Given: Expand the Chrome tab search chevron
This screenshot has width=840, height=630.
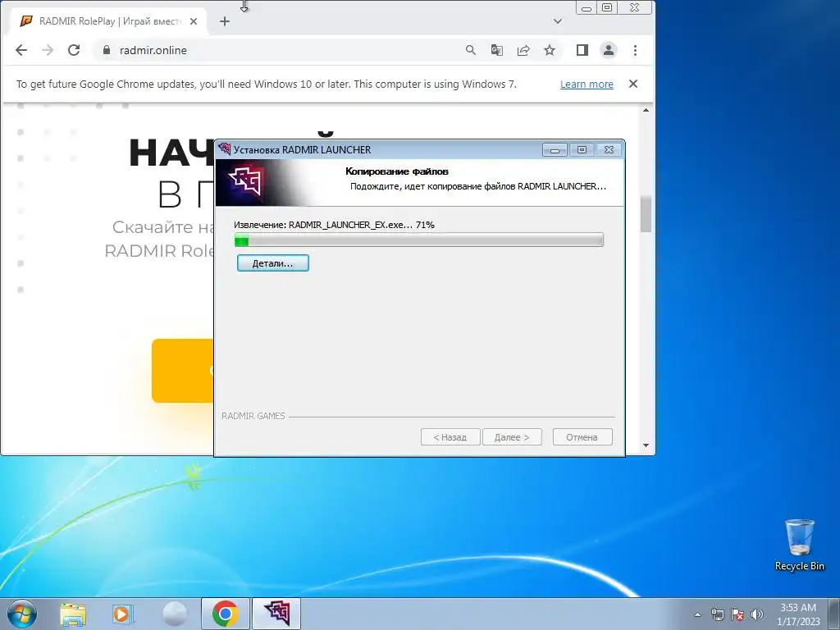Looking at the screenshot, I should click(x=558, y=21).
